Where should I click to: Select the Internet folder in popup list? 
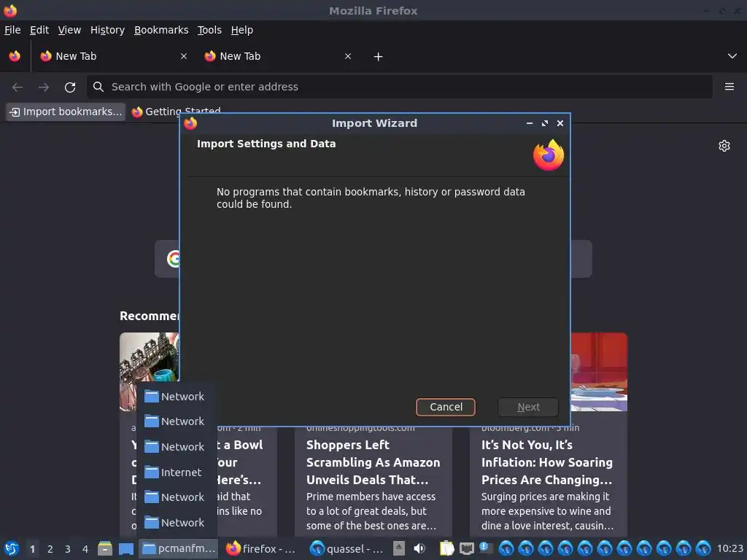point(177,472)
